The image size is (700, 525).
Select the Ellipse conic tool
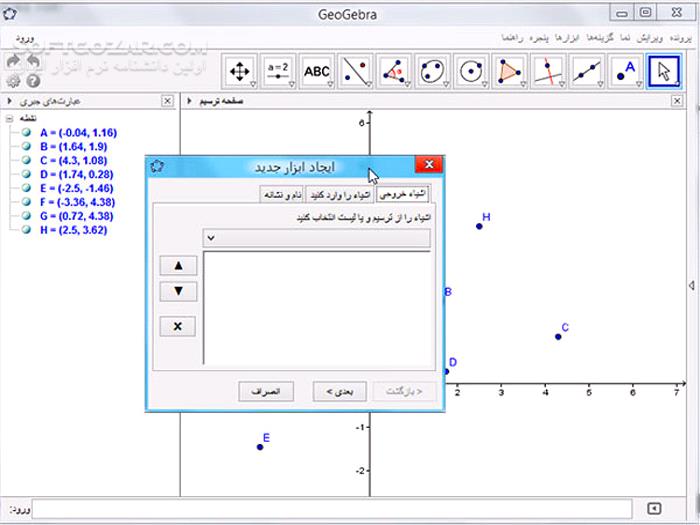point(432,71)
